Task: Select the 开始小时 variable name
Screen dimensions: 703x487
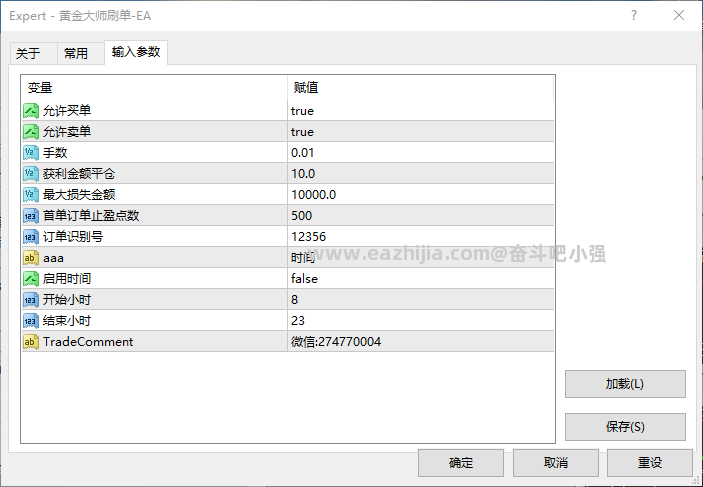Action: (x=67, y=300)
